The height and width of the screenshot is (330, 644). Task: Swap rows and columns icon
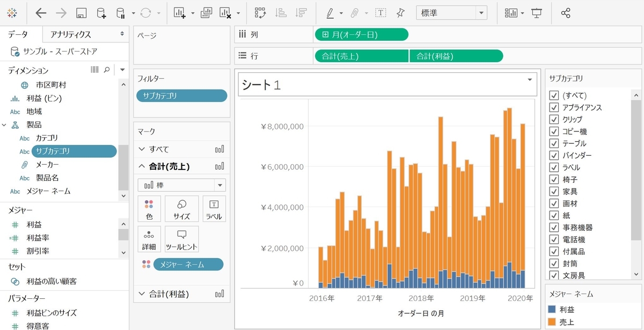pyautogui.click(x=260, y=13)
